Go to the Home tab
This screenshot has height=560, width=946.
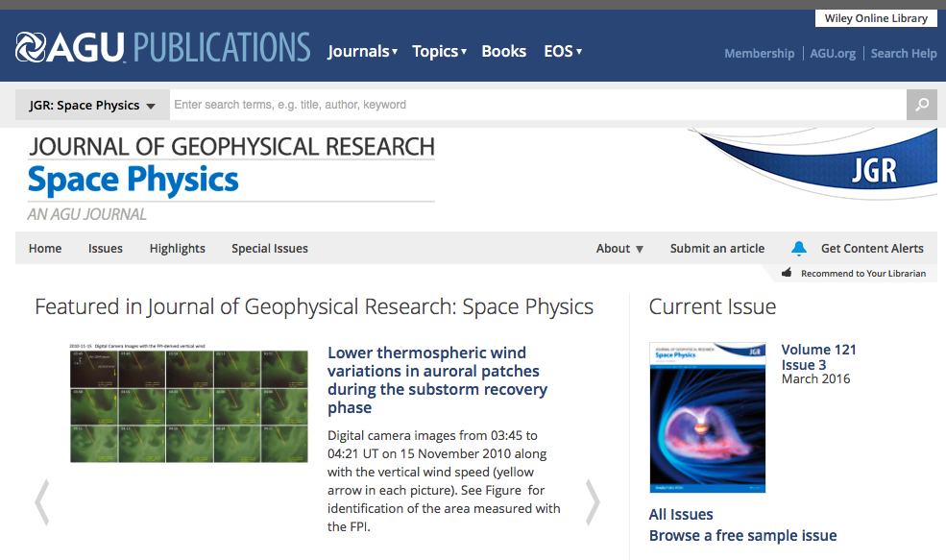point(45,249)
